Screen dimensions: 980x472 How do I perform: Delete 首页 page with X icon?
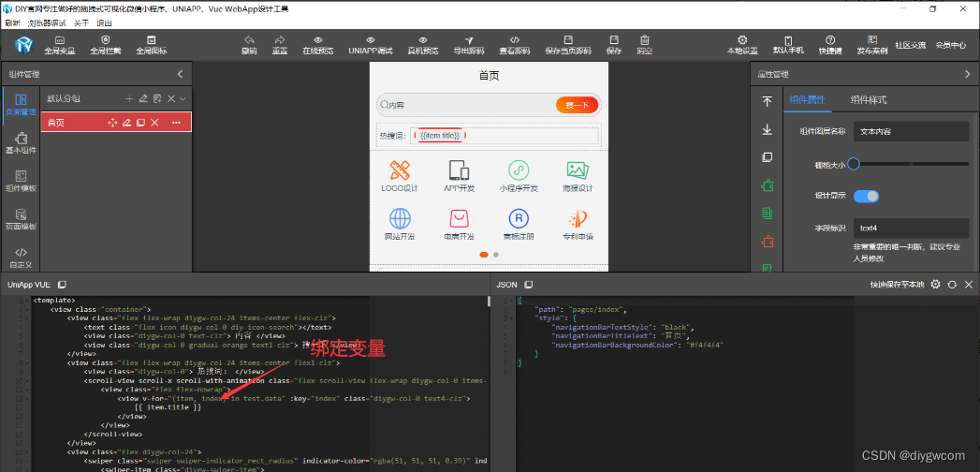click(x=155, y=123)
